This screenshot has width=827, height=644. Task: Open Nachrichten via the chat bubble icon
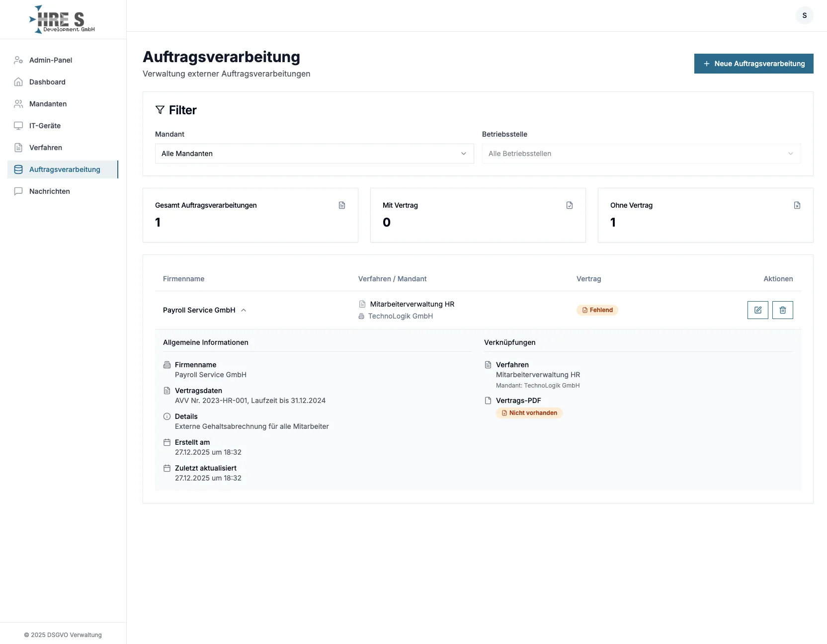[x=18, y=191]
